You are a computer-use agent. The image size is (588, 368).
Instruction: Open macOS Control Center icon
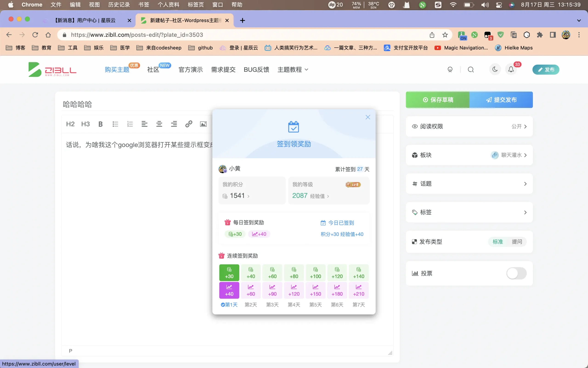click(499, 5)
